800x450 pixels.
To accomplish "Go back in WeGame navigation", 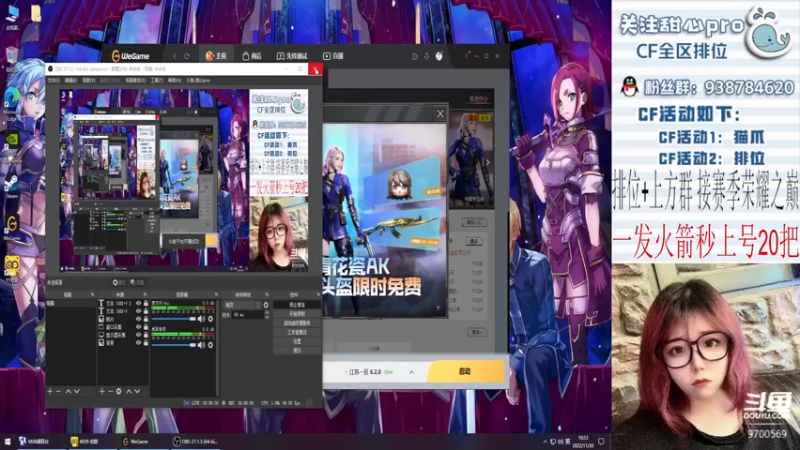I will [x=174, y=56].
